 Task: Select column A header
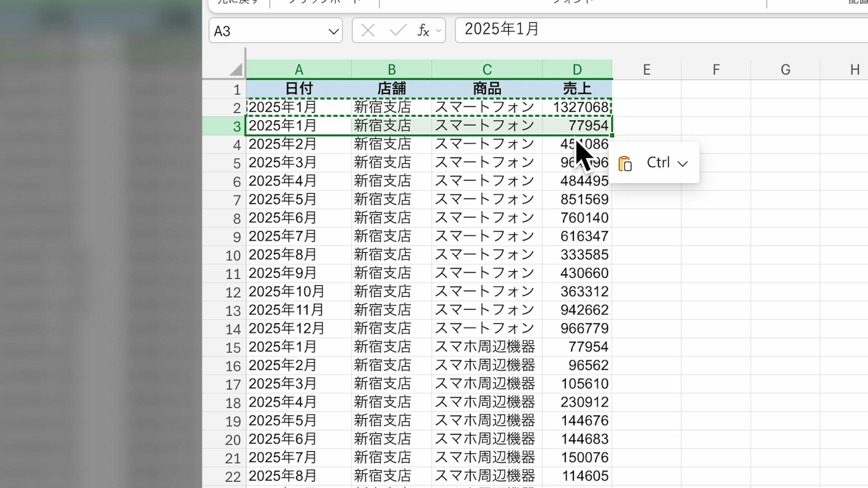click(x=299, y=70)
